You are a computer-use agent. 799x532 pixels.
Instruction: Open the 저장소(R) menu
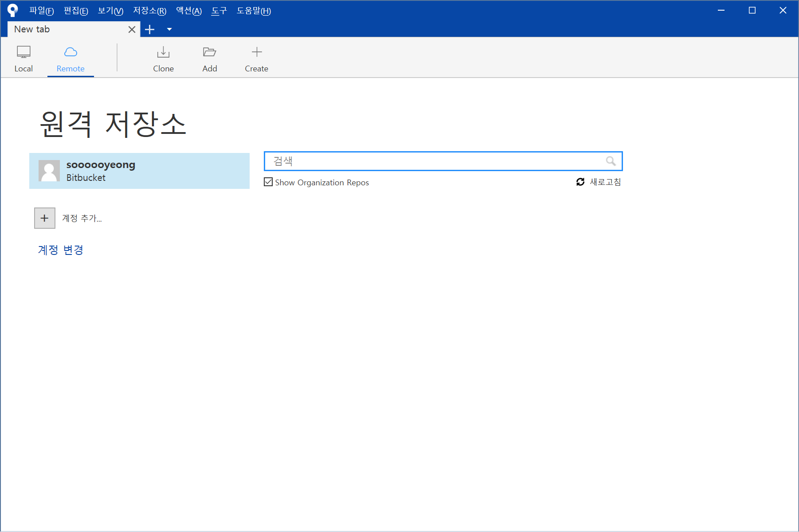point(150,11)
